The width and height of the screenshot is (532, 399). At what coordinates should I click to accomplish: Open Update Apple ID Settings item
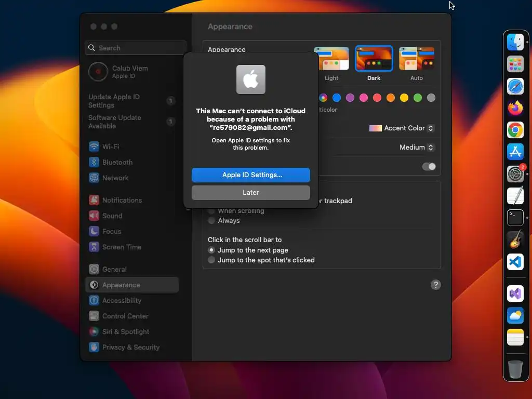(x=131, y=101)
